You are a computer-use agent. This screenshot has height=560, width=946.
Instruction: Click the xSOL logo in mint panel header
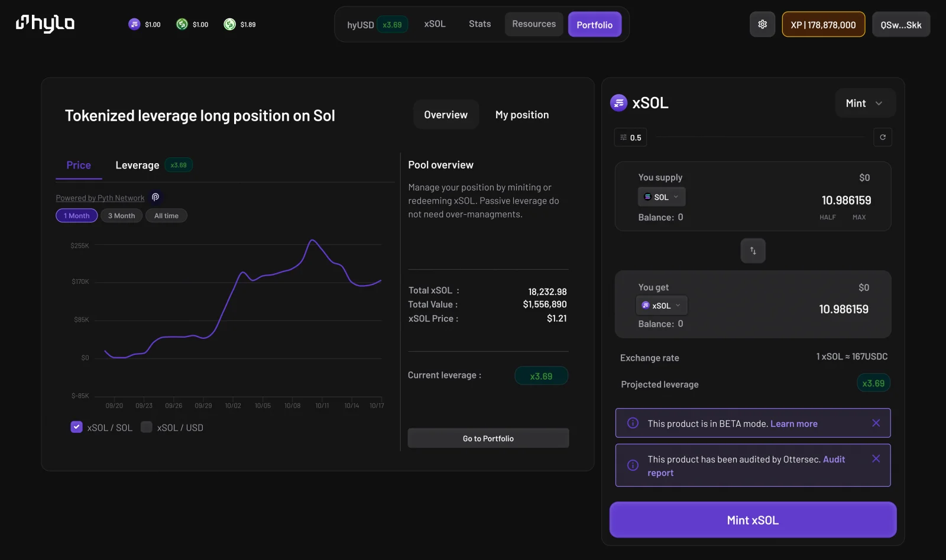coord(618,103)
